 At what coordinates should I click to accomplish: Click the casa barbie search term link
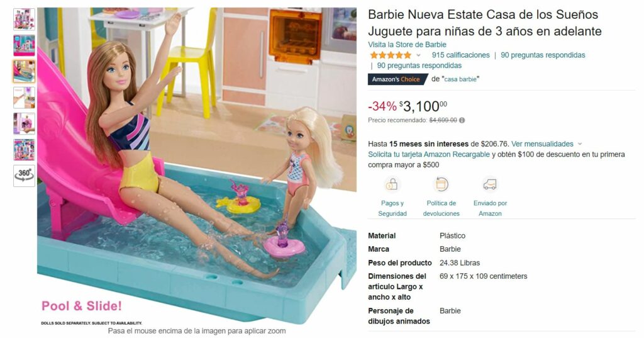tap(460, 79)
